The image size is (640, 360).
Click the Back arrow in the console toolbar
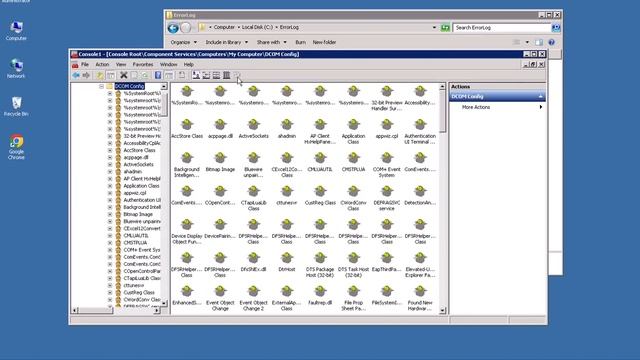(76, 76)
